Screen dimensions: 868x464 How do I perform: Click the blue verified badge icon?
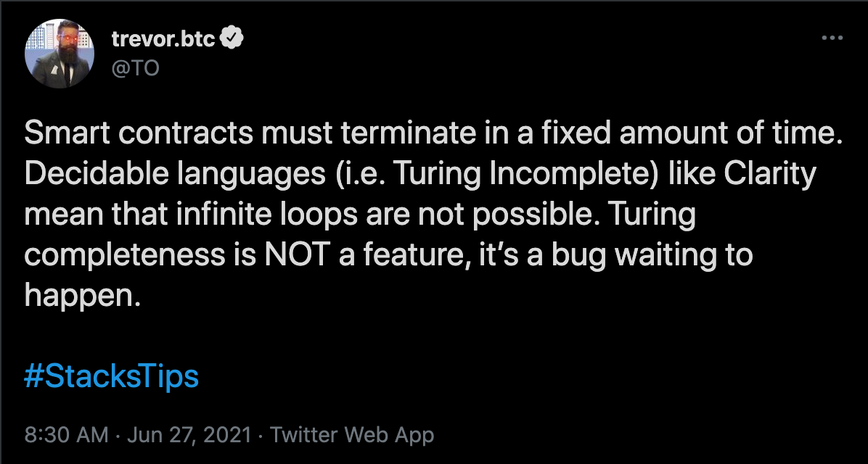(232, 39)
